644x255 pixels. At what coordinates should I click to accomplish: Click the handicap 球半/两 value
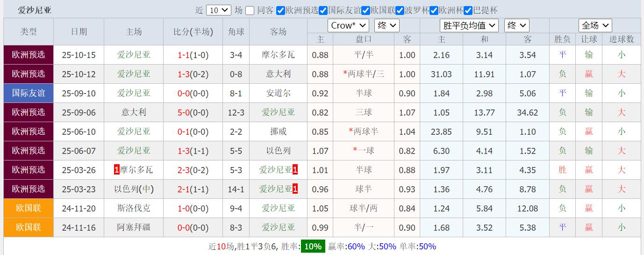click(x=364, y=209)
